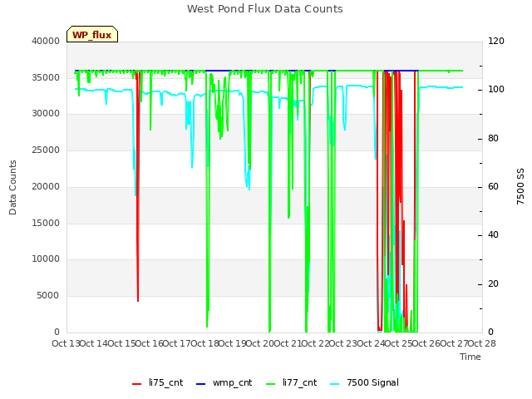
Task: Click the 5000 left axis tick label
Action: [48, 296]
